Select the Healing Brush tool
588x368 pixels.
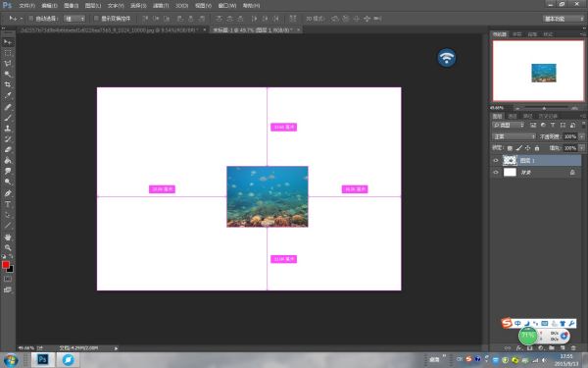click(8, 107)
